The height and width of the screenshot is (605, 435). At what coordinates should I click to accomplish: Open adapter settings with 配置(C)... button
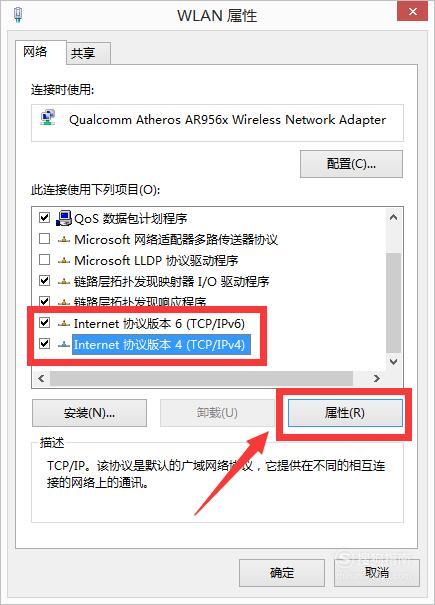pos(351,164)
